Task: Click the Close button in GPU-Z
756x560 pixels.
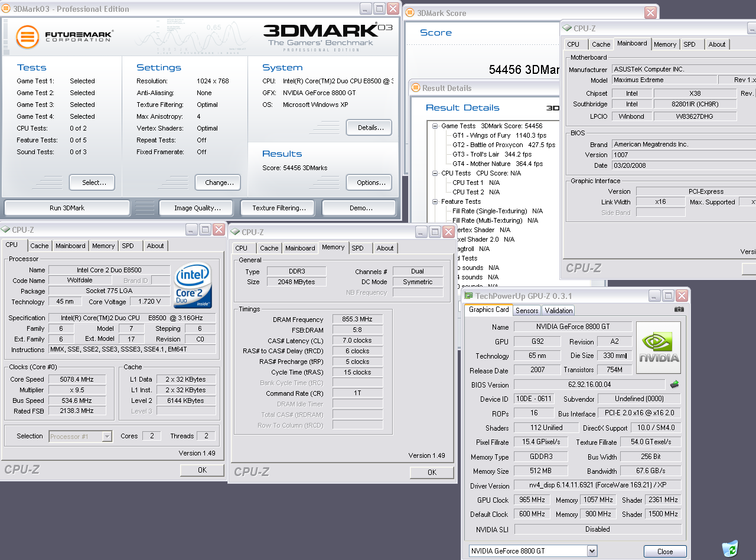Action: point(665,552)
